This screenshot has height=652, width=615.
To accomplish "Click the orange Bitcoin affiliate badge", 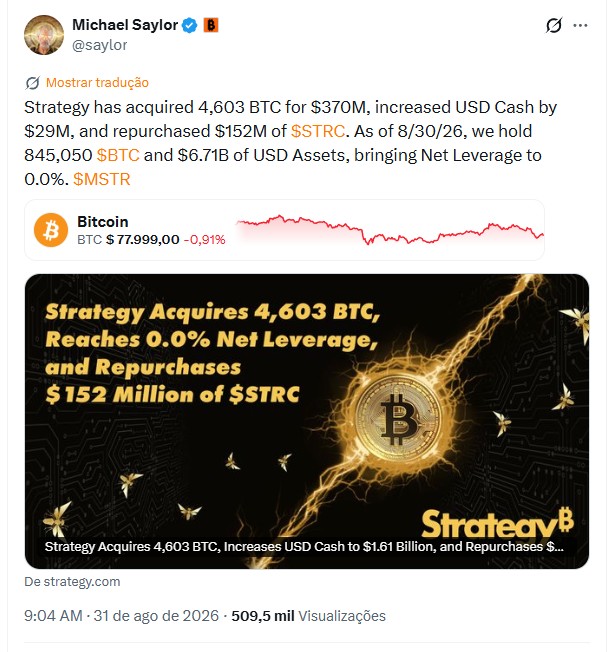I will tap(211, 25).
